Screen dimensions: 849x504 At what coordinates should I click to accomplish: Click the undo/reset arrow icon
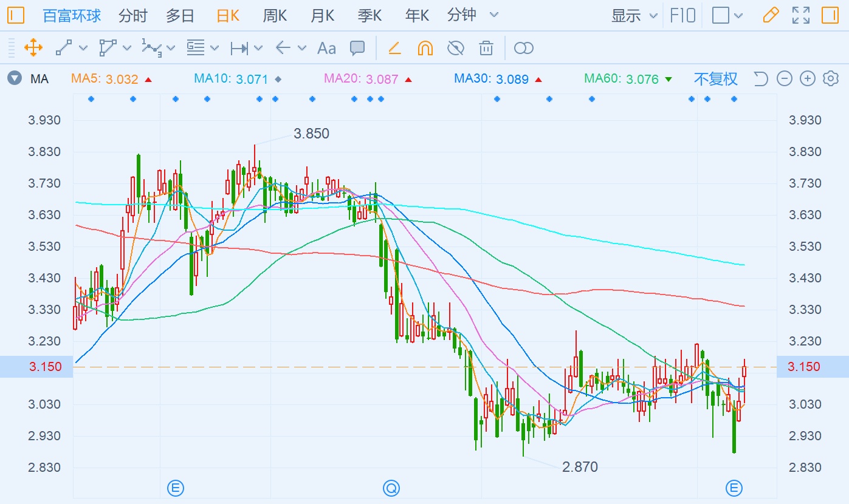(x=761, y=78)
